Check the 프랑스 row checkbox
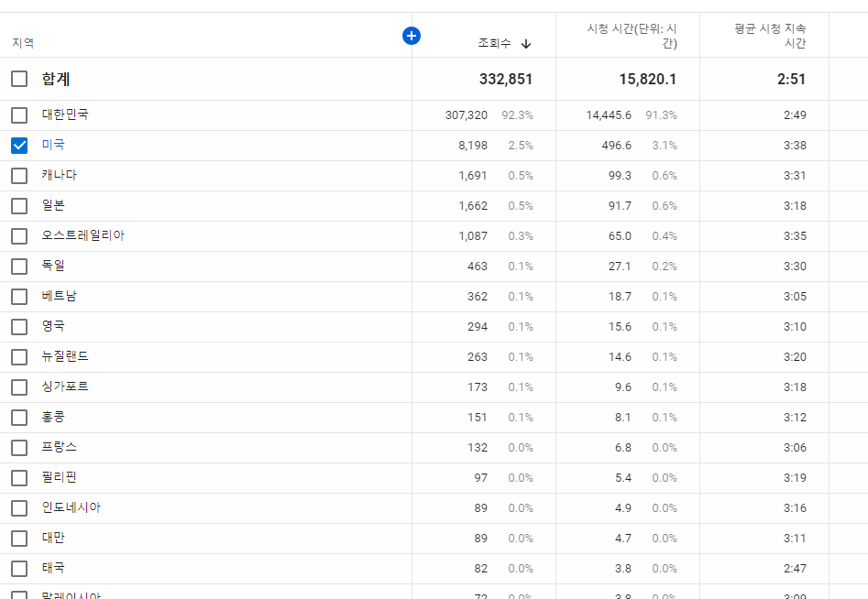 [x=19, y=448]
